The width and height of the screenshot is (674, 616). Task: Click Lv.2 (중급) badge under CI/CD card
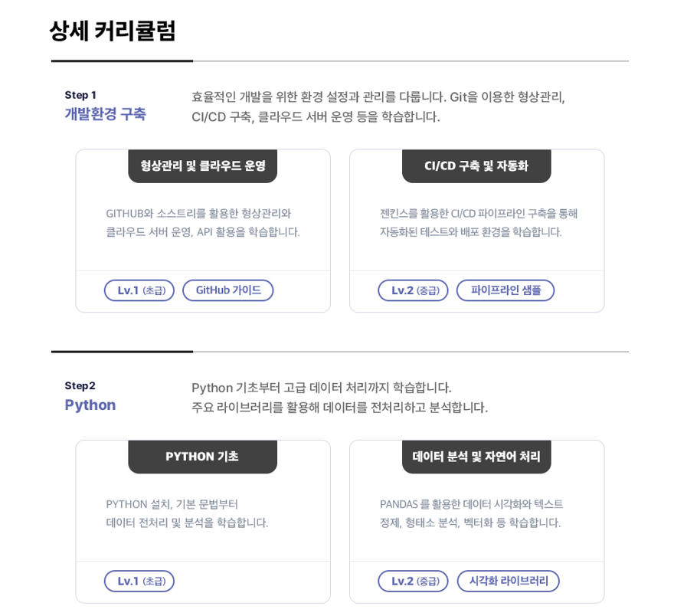[x=413, y=290]
